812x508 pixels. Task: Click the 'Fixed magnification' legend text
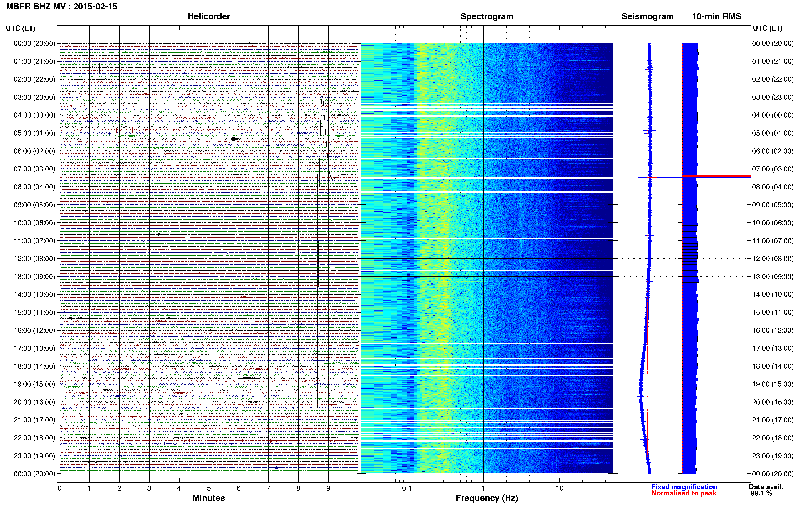[x=684, y=487]
